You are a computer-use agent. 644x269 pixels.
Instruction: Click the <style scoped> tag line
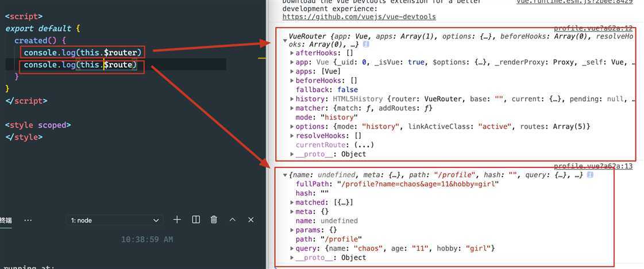[x=38, y=125]
